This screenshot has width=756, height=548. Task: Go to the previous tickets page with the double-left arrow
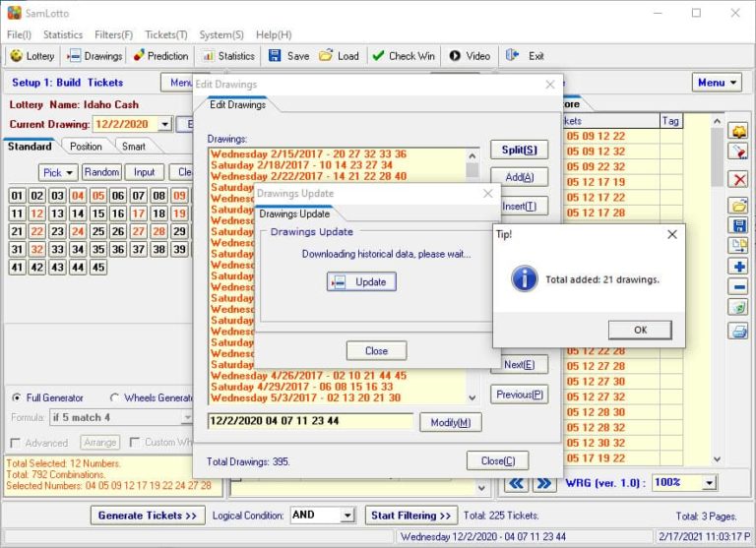(x=517, y=483)
